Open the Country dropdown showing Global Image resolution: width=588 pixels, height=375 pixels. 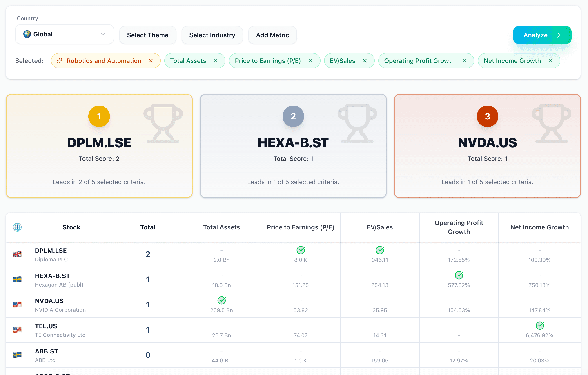coord(65,34)
